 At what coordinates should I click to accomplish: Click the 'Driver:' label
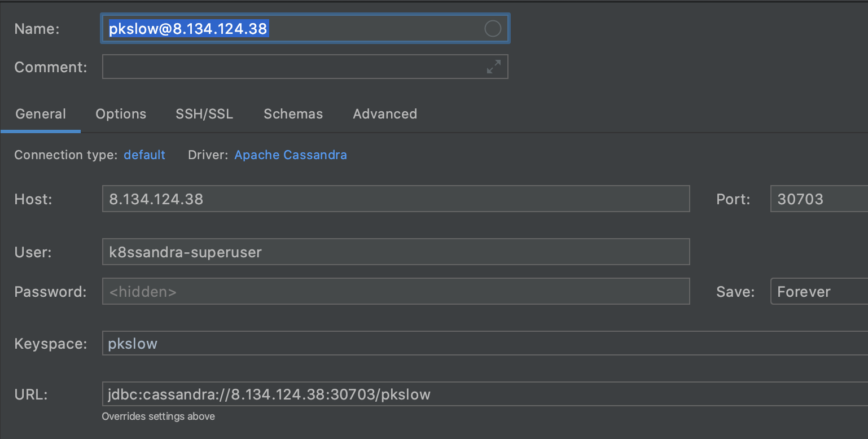click(x=208, y=155)
